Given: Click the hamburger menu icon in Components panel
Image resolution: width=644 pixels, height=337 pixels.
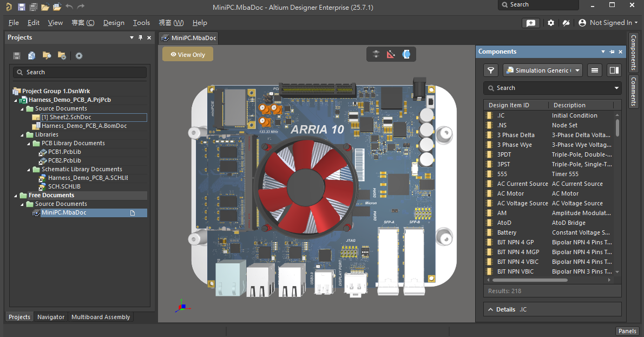Looking at the screenshot, I should [x=594, y=70].
